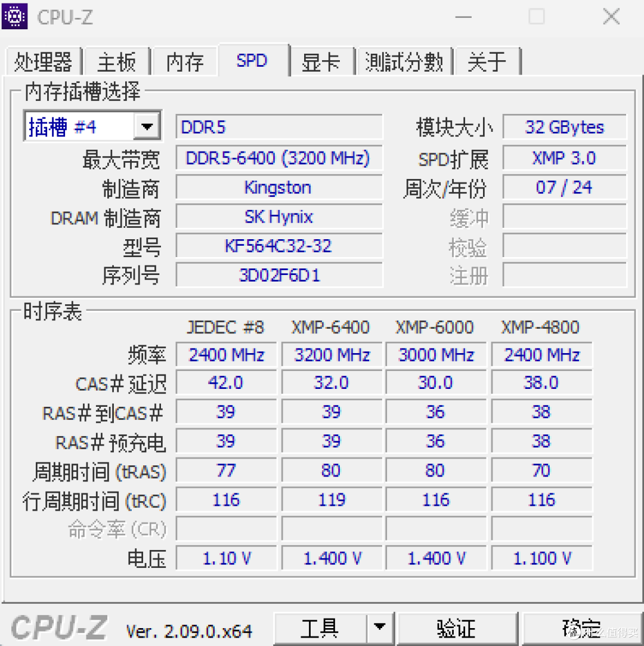
Task: Click the 确定 button
Action: pos(581,629)
